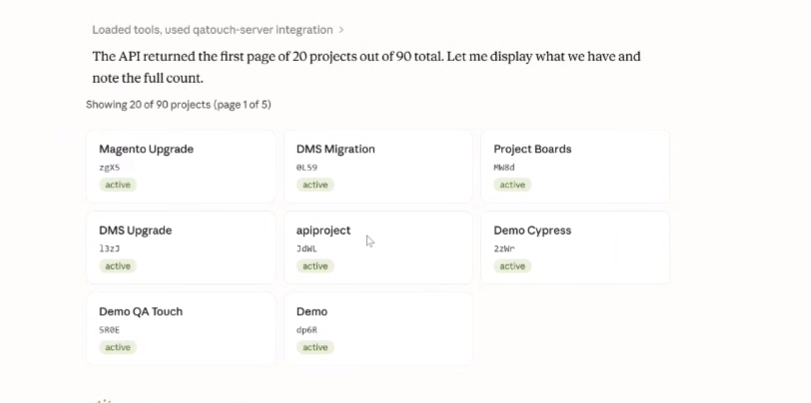Click the active badge under Project Boards
Image resolution: width=811 pixels, height=403 pixels.
click(512, 185)
